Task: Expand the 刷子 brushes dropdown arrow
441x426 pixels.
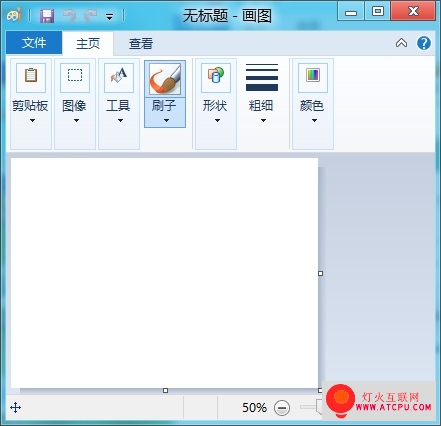Action: click(x=166, y=120)
